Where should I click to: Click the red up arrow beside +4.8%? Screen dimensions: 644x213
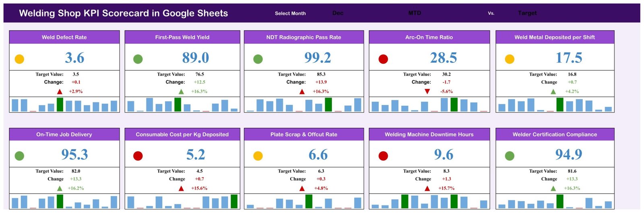(x=302, y=188)
